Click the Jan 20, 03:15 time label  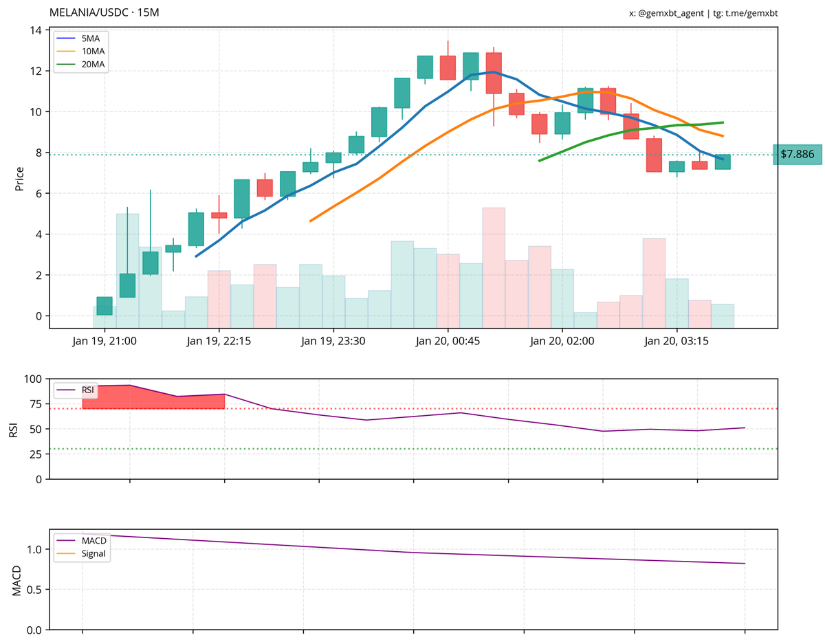click(677, 341)
